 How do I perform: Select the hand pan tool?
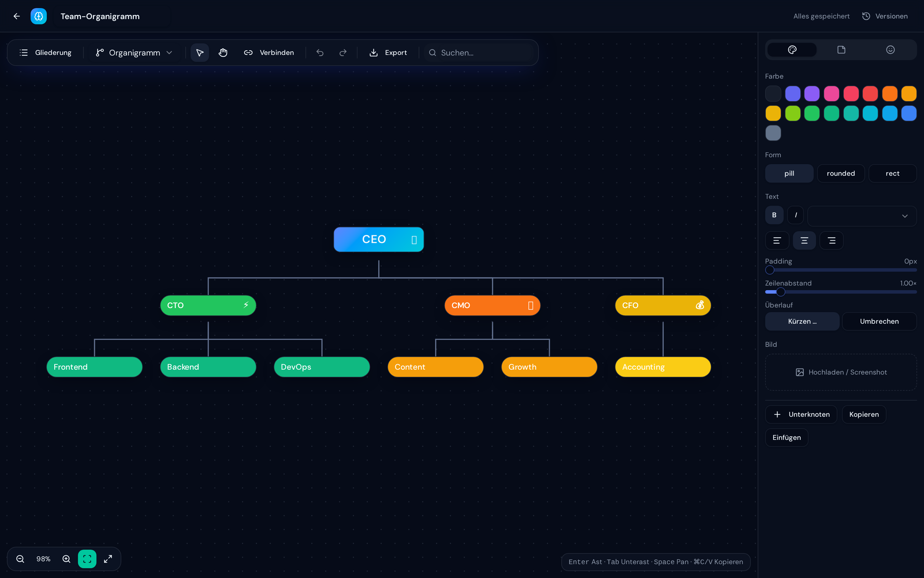(x=223, y=53)
